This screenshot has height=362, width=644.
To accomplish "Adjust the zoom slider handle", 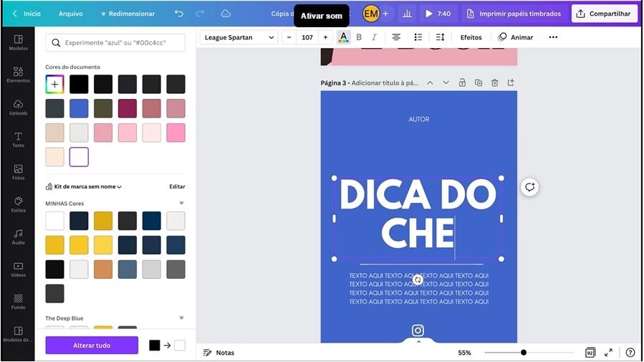I will pyautogui.click(x=523, y=353).
